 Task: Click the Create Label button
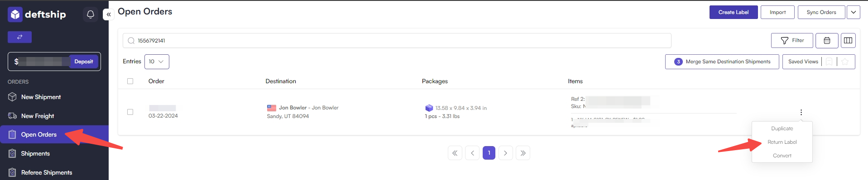click(734, 12)
